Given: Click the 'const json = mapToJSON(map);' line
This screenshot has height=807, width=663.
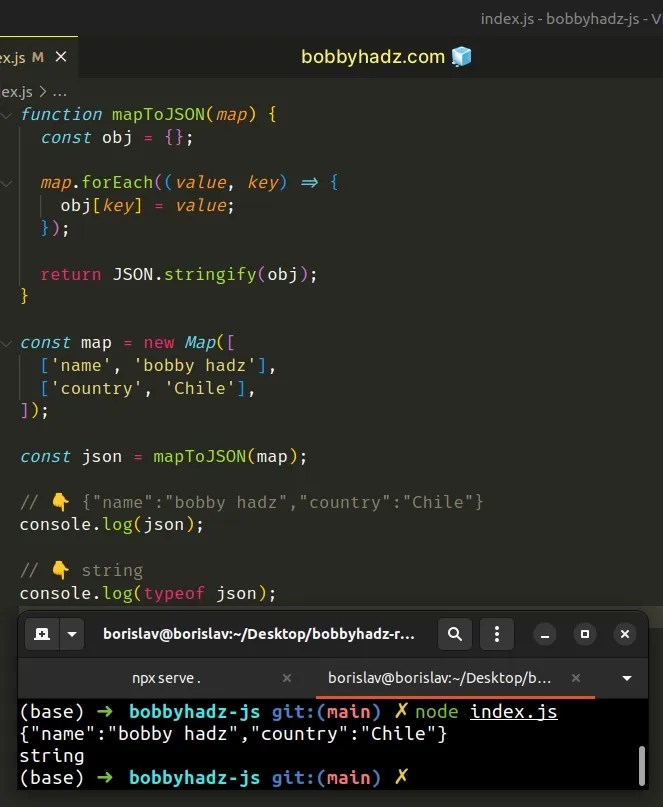Looking at the screenshot, I should (x=163, y=457).
